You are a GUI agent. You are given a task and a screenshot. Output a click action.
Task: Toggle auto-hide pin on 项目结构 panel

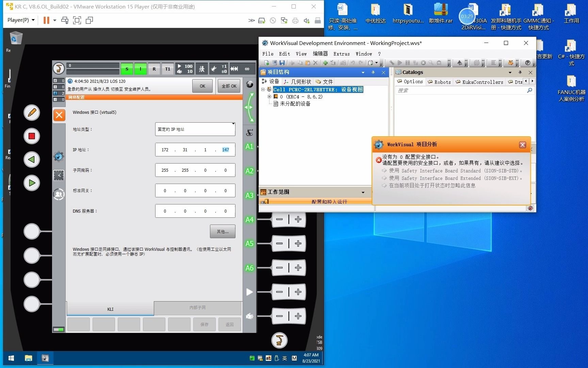click(x=373, y=72)
